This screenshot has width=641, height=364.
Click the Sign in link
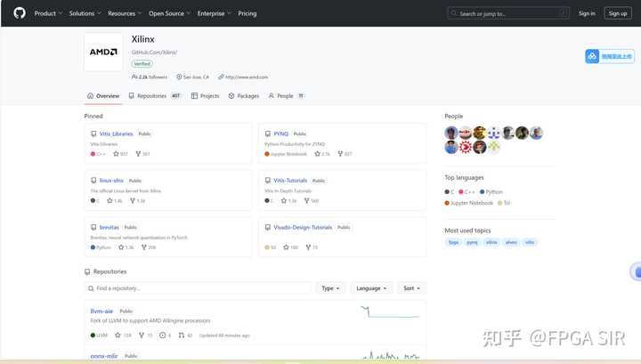(587, 13)
